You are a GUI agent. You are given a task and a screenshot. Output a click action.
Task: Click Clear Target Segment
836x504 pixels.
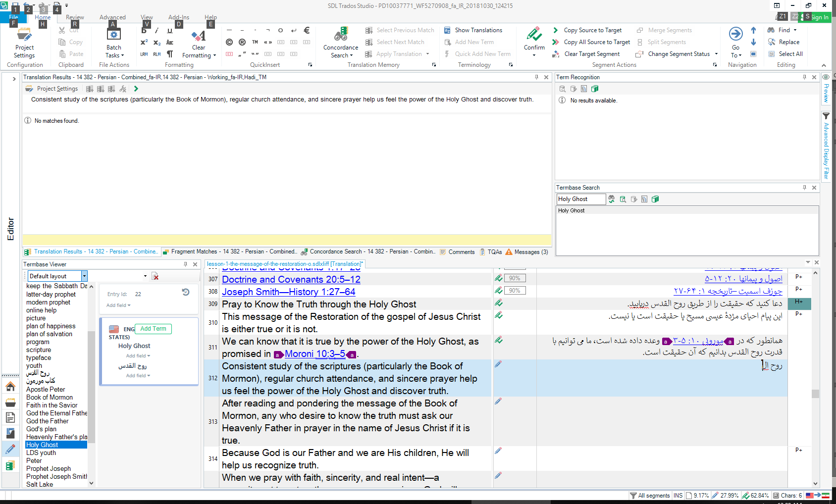pos(591,54)
